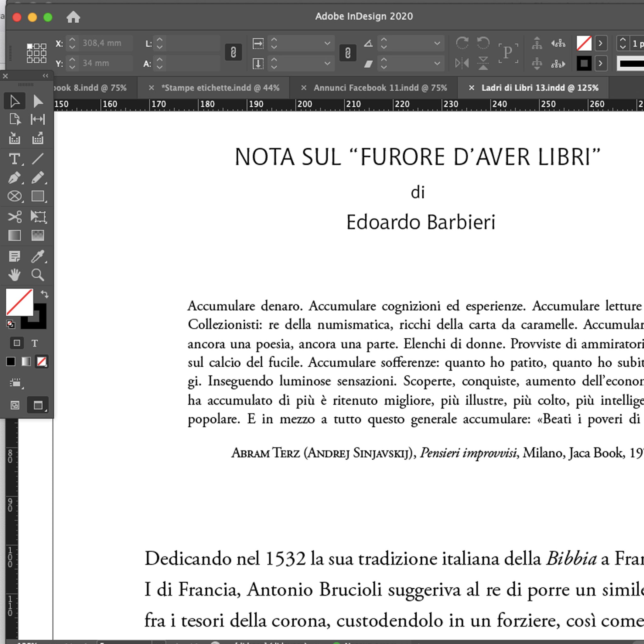Image resolution: width=644 pixels, height=644 pixels.
Task: Increment the stroke weight stepper
Action: [x=623, y=40]
